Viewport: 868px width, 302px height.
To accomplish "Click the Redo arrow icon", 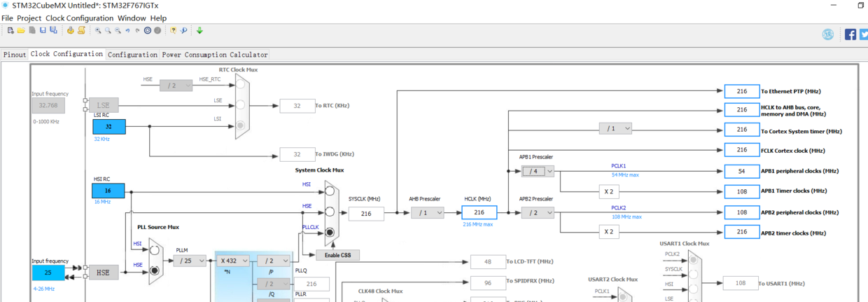I will (137, 31).
